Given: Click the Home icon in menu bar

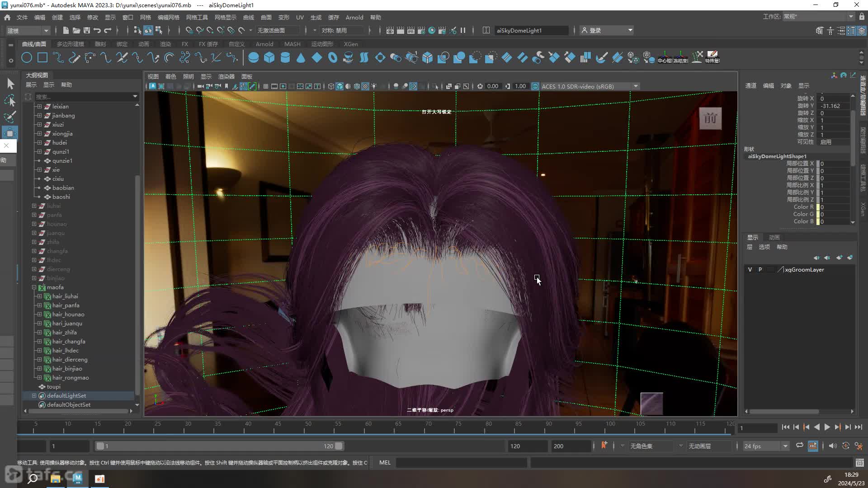Looking at the screenshot, I should (7, 17).
